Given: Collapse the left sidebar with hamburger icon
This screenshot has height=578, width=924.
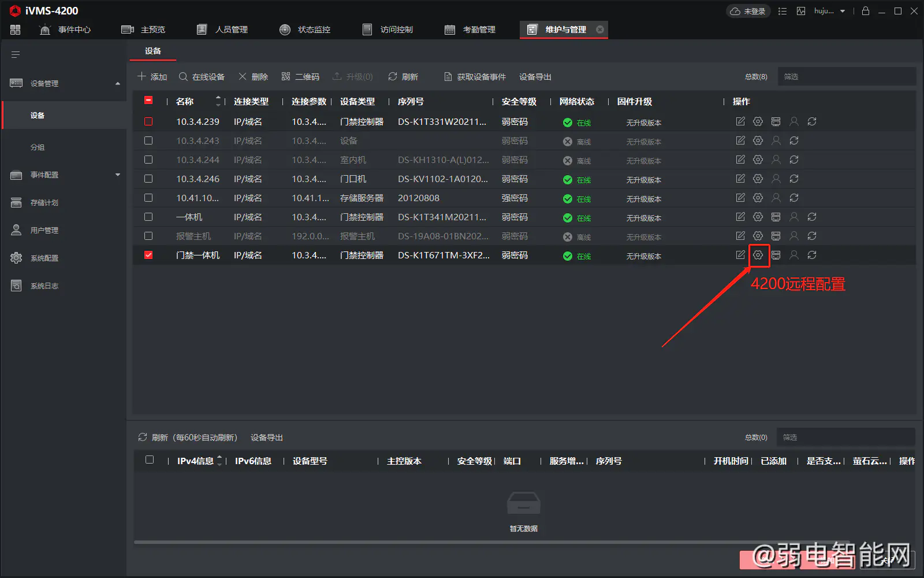Looking at the screenshot, I should (16, 54).
